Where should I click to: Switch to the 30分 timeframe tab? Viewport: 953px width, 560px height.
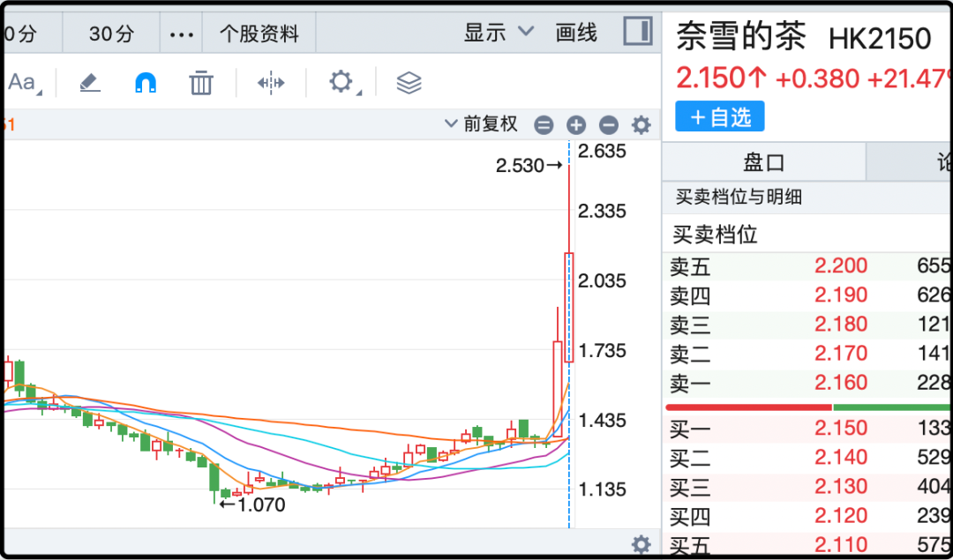111,34
